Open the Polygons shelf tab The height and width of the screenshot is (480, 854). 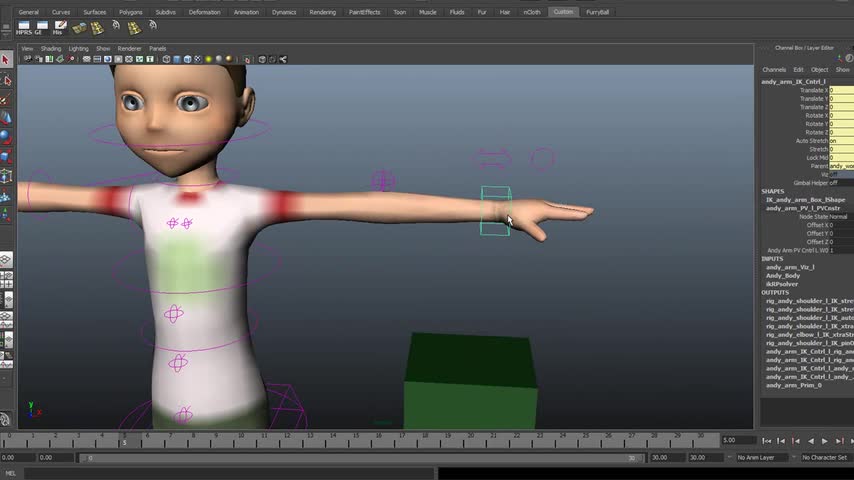[131, 12]
